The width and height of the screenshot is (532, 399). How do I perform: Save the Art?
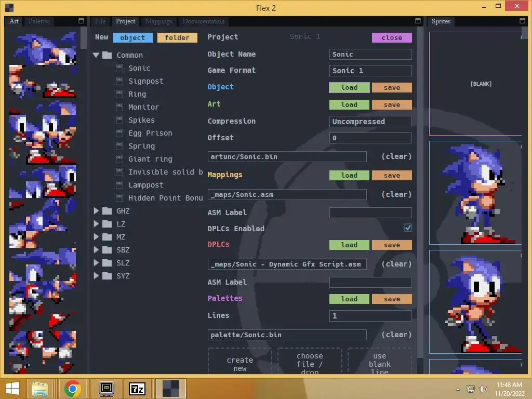pyautogui.click(x=392, y=104)
